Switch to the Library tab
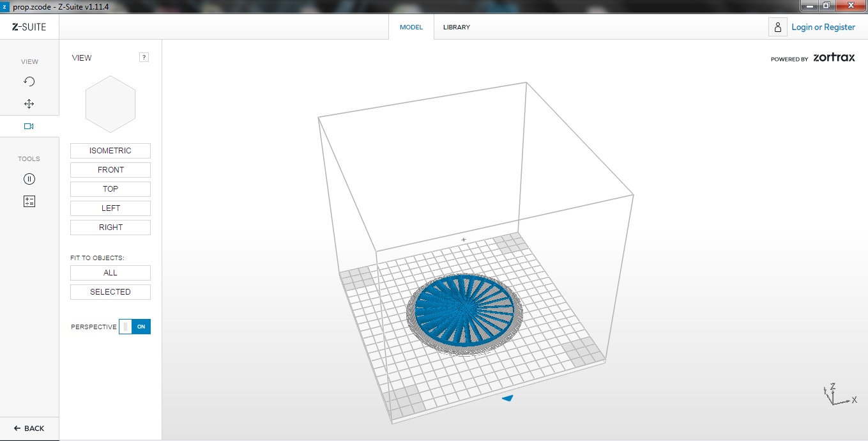Image resolution: width=868 pixels, height=441 pixels. tap(457, 27)
